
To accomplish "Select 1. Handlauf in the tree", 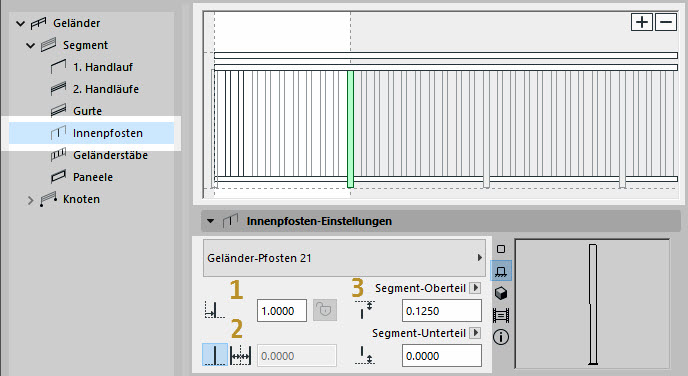I will 103,67.
